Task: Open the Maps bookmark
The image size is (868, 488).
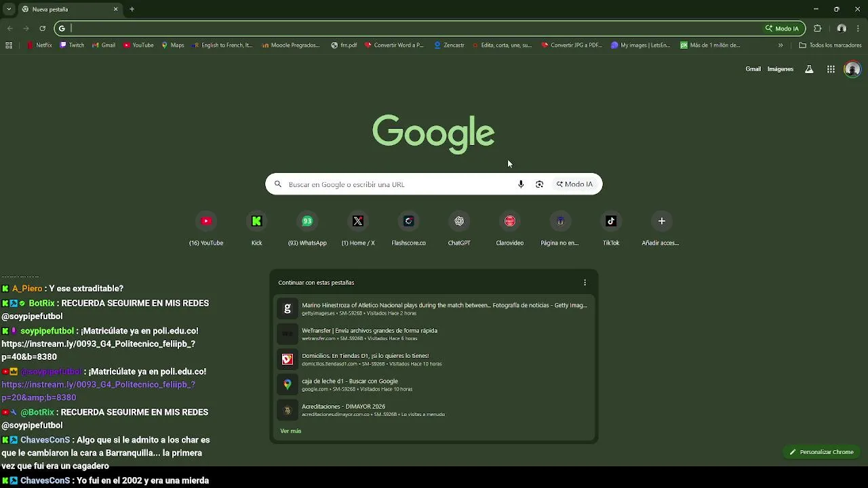Action: (172, 45)
